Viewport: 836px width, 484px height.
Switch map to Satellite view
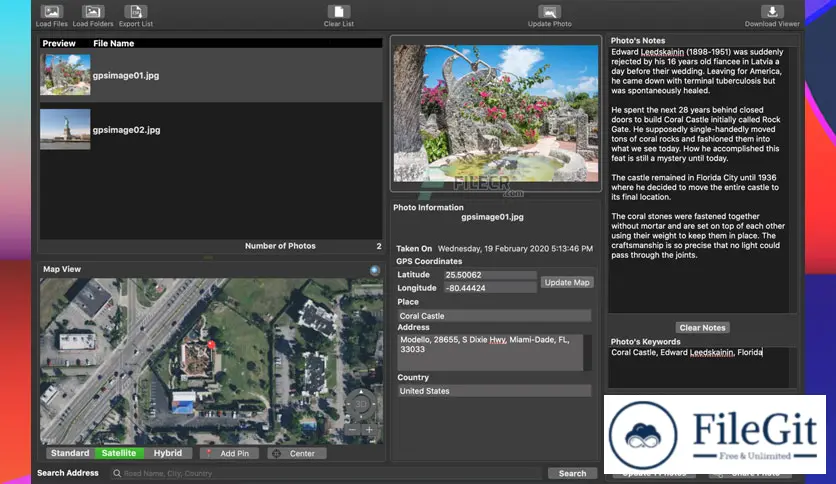point(119,453)
